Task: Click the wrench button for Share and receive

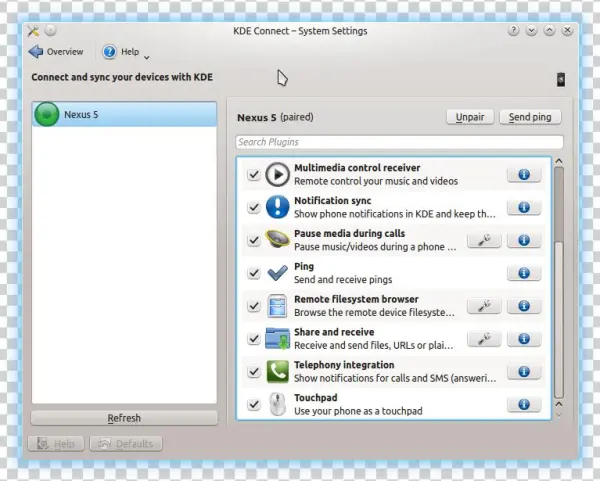Action: point(484,339)
